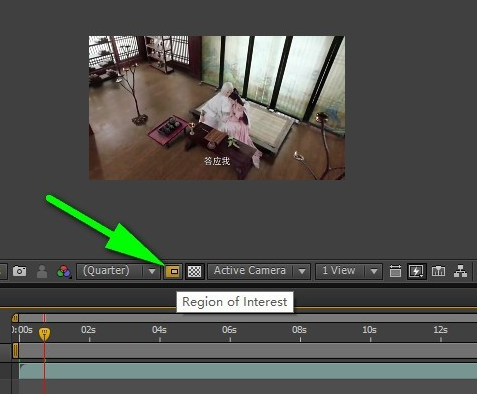Click the 02s mark on time ruler
The height and width of the screenshot is (394, 477).
(88, 330)
